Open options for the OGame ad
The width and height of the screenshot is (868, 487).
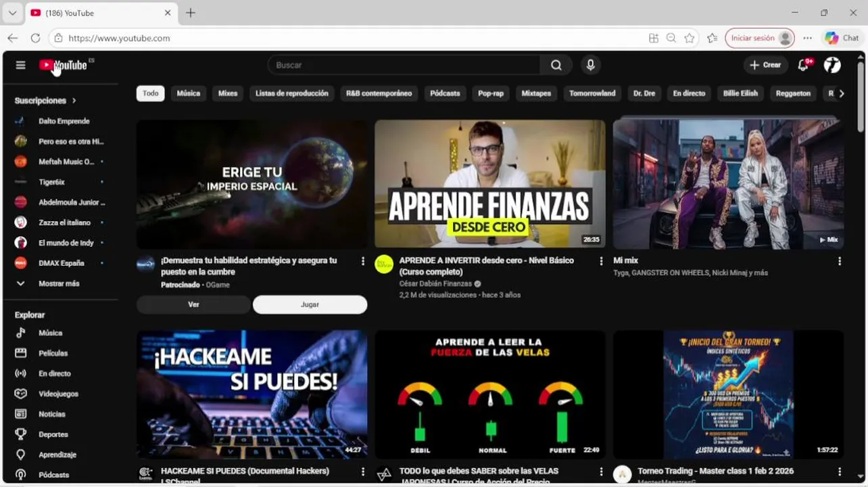tap(363, 261)
